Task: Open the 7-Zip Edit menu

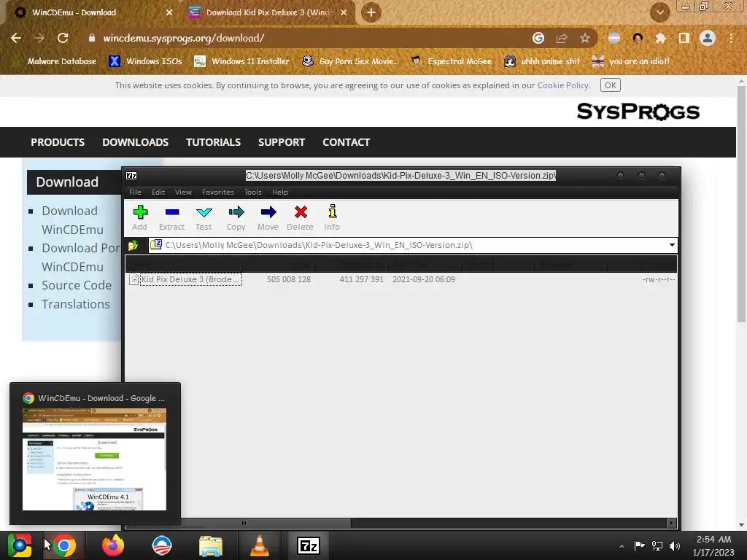Action: (158, 192)
